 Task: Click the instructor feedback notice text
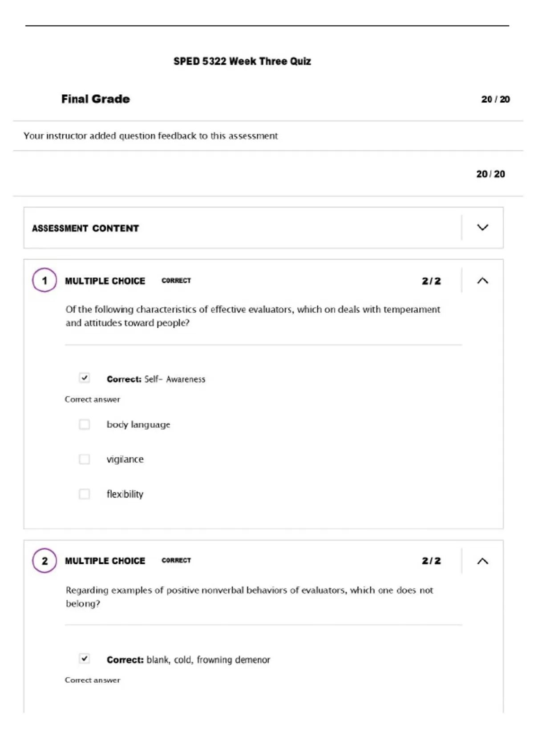[150, 136]
